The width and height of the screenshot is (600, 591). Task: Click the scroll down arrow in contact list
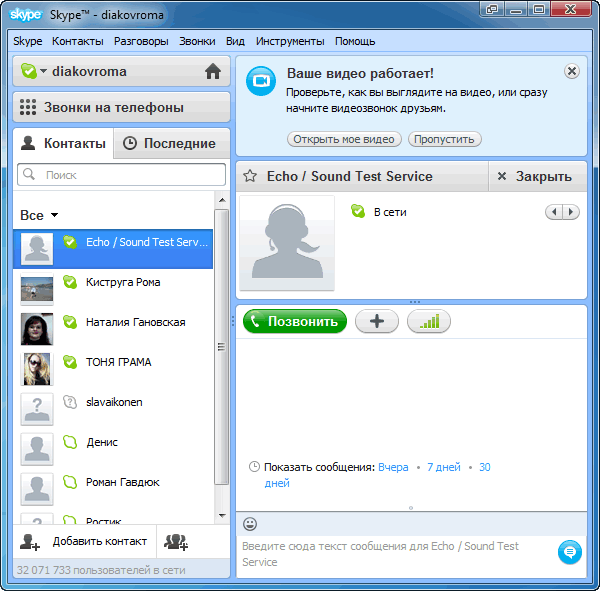[x=222, y=516]
